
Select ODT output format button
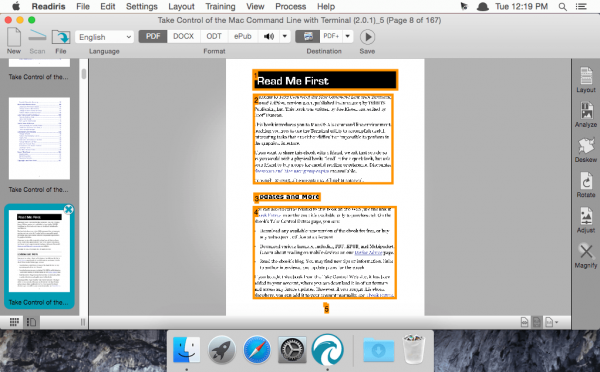pyautogui.click(x=214, y=36)
